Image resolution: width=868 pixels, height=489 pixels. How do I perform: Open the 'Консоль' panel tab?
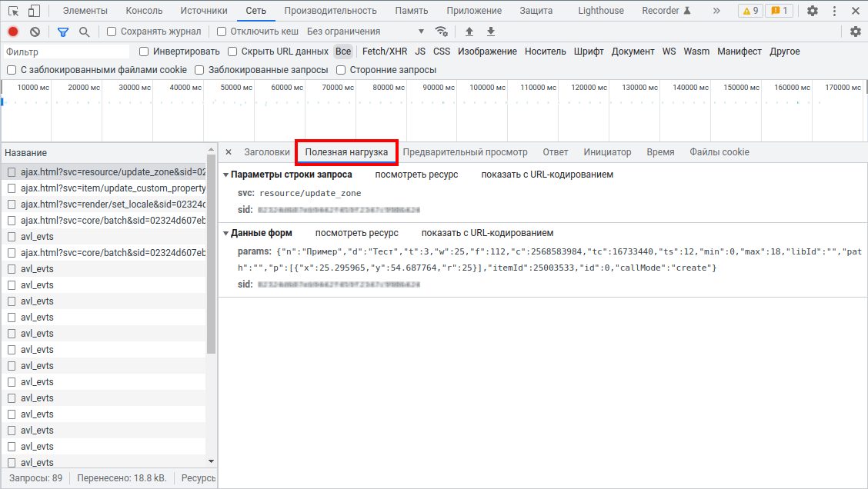point(144,11)
